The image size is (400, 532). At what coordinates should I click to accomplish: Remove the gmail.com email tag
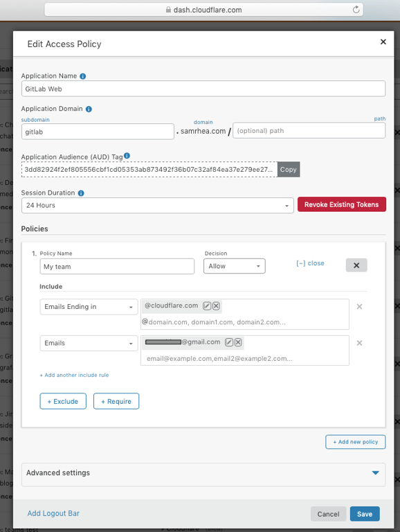tap(238, 342)
